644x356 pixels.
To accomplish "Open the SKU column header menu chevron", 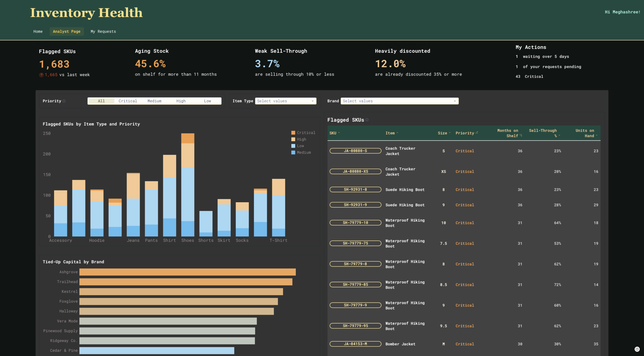I will [339, 133].
